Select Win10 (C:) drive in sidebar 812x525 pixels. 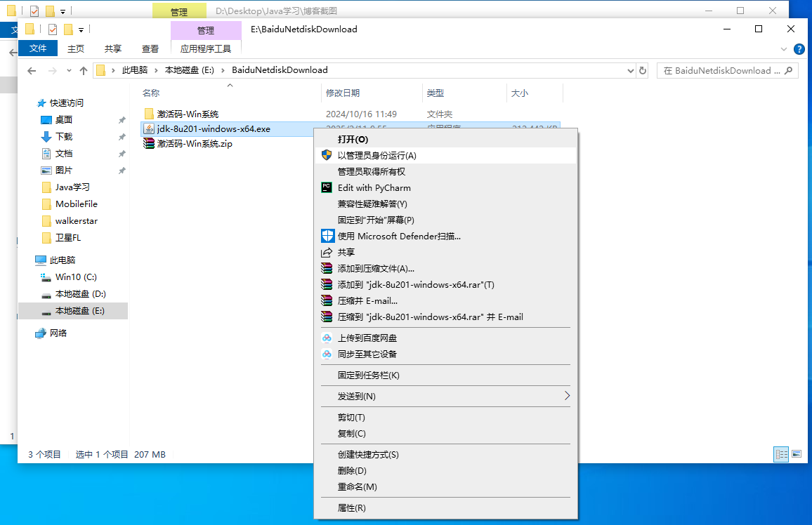point(76,277)
